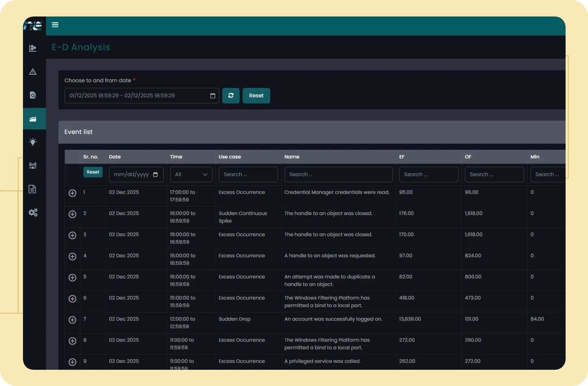Open the lightbulb insights icon in the sidebar
Image resolution: width=588 pixels, height=386 pixels.
pos(33,142)
